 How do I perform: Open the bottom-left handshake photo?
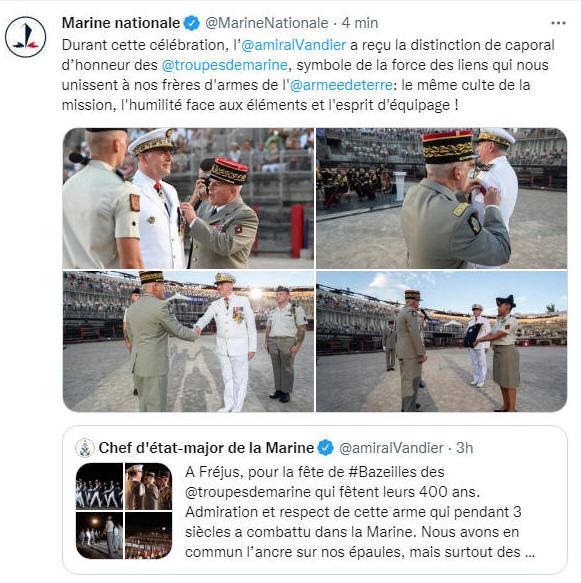[188, 341]
